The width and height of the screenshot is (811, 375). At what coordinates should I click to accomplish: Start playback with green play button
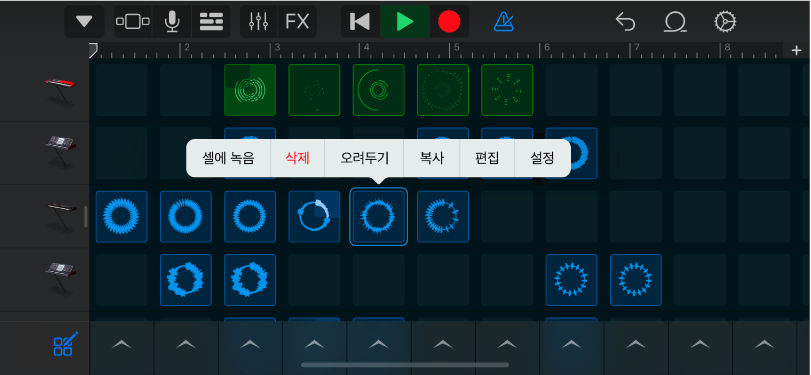[404, 22]
